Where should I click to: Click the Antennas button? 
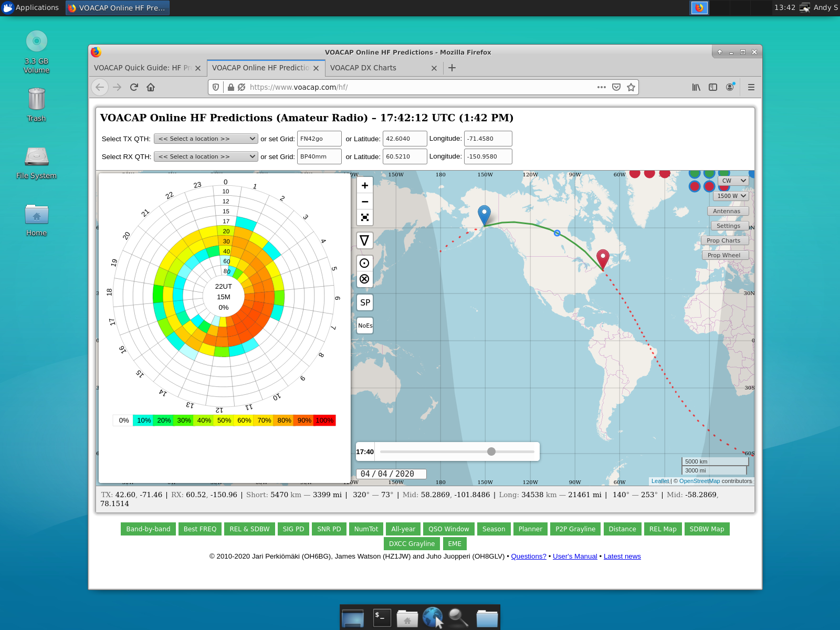tap(728, 211)
